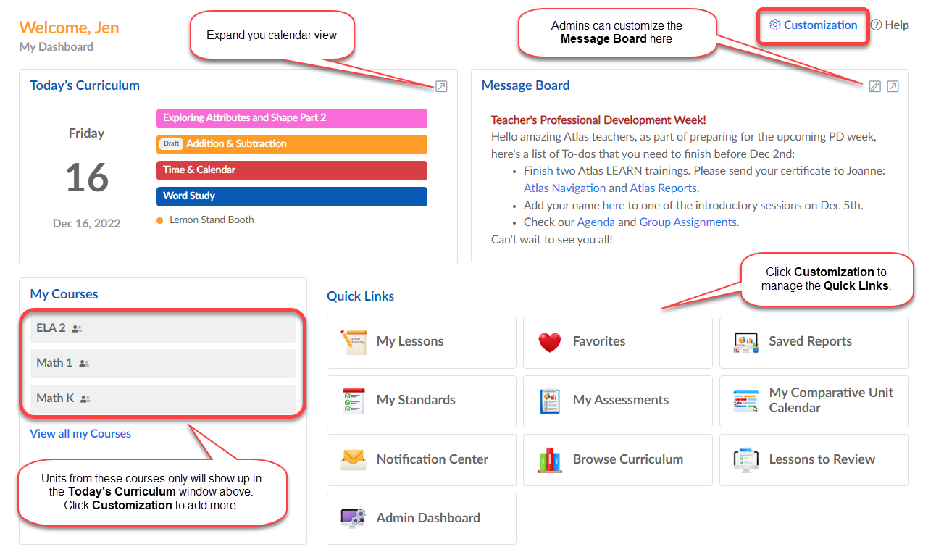Viewport: 936px width, 560px height.
Task: Open the Atlas Reports training link
Action: pos(663,188)
